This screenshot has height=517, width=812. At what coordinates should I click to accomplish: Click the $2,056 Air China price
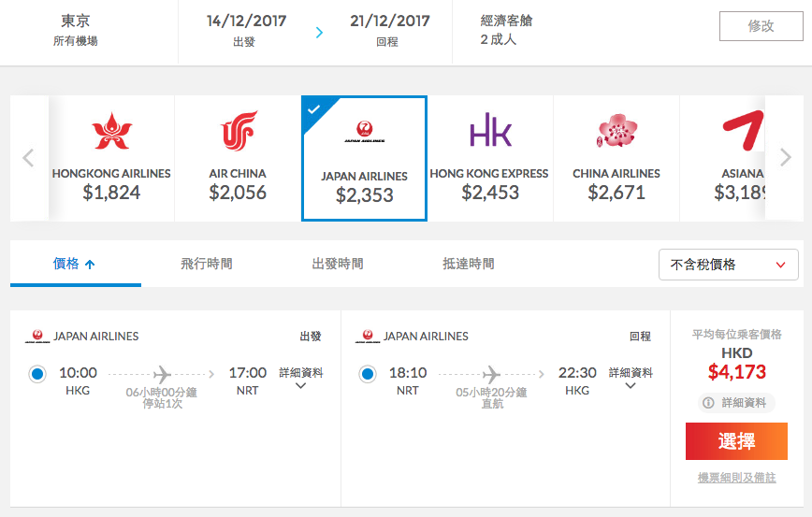(x=238, y=193)
